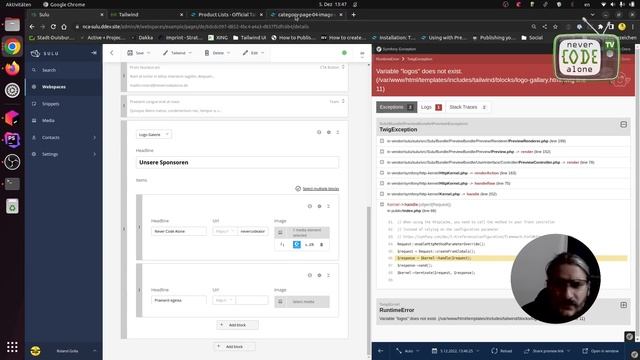Image resolution: width=640 pixels, height=360 pixels.
Task: Click the circle icon of the Praesent egestas item
Action: [310, 275]
